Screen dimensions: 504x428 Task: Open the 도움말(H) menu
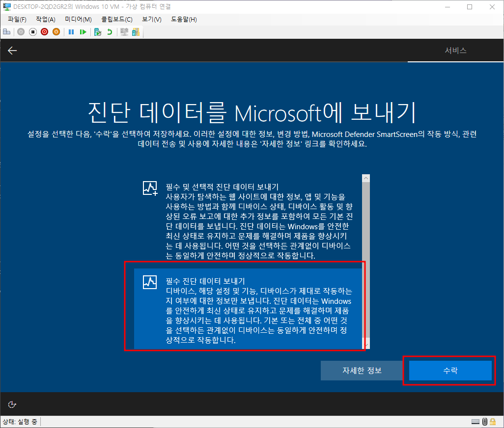[184, 19]
